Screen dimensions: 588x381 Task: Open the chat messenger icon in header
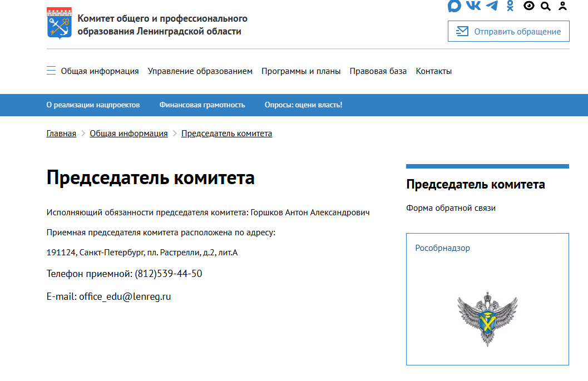[x=454, y=6]
